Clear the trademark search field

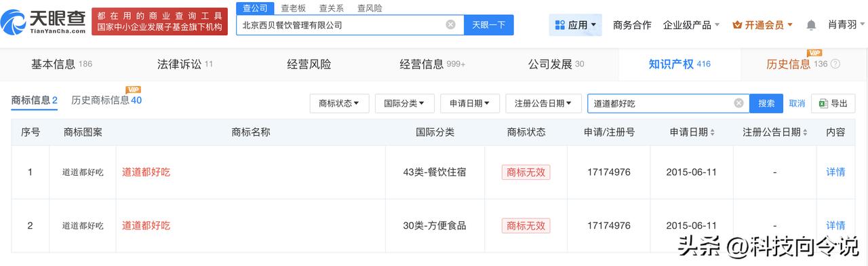point(739,103)
